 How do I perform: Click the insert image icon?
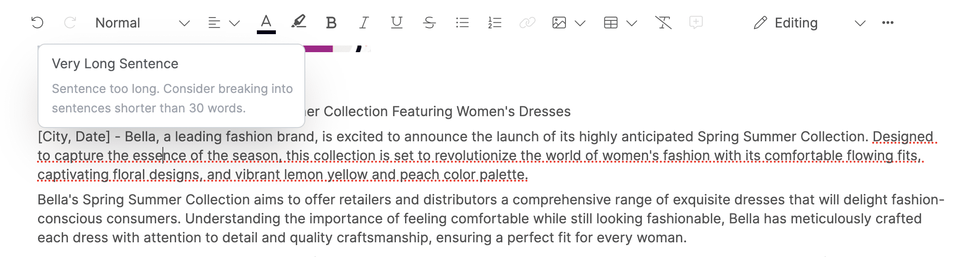[x=559, y=23]
